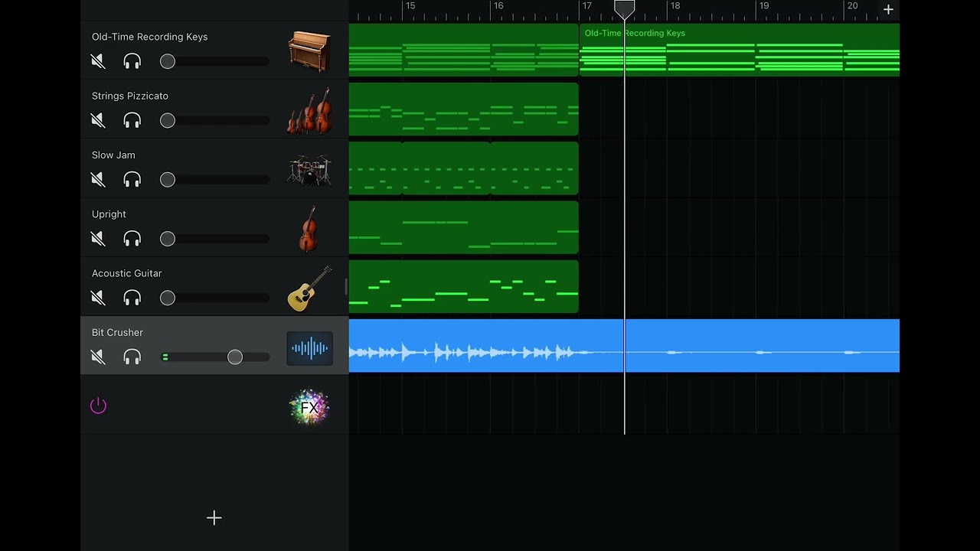Viewport: 980px width, 551px height.
Task: Adjust Slow Jam volume slider
Action: pyautogui.click(x=214, y=180)
